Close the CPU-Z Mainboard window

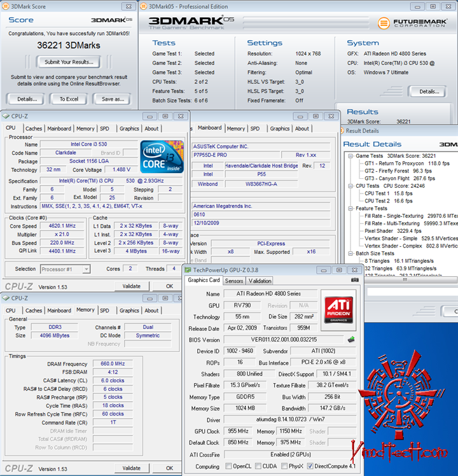331,116
